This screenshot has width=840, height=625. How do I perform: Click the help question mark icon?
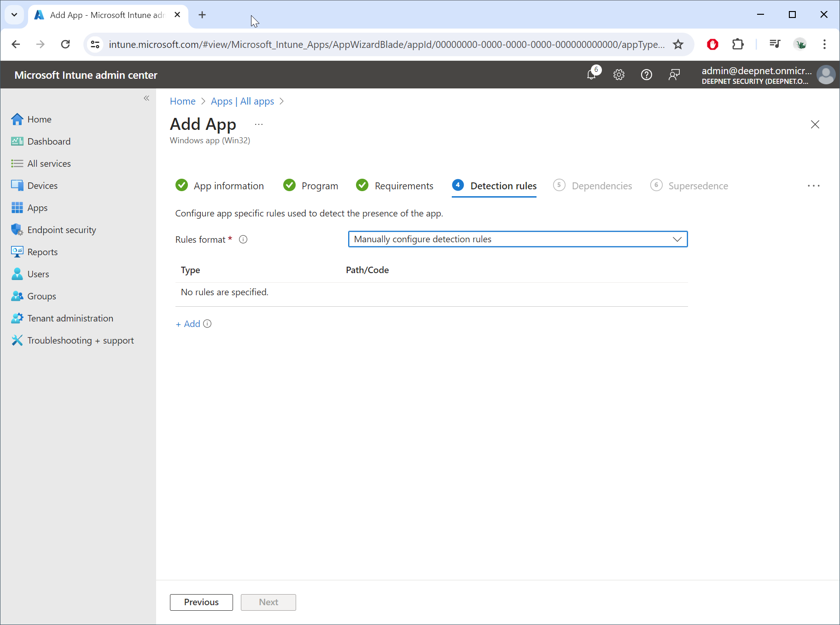(x=646, y=75)
